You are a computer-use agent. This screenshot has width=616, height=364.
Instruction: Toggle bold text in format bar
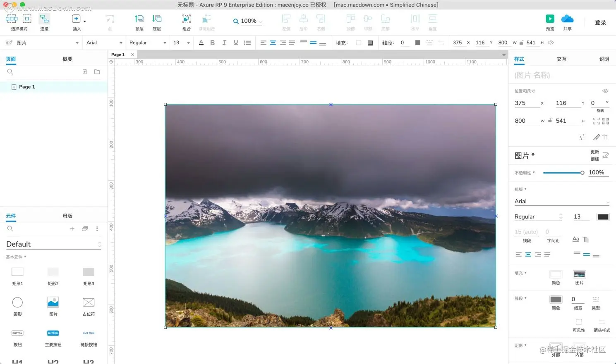213,43
